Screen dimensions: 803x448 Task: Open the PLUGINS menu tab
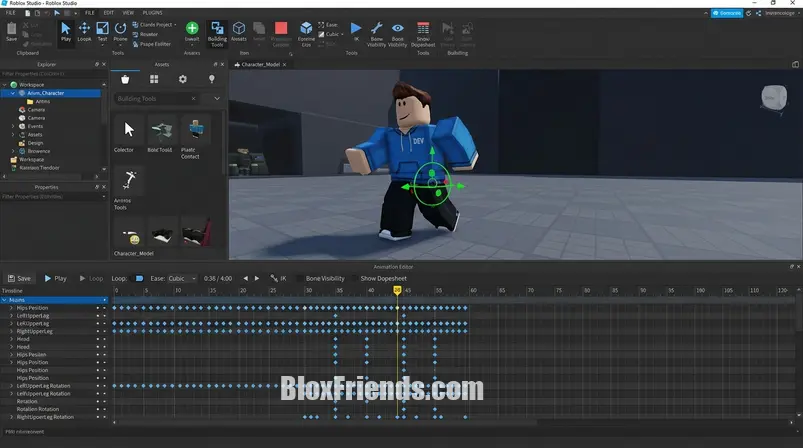click(x=150, y=13)
